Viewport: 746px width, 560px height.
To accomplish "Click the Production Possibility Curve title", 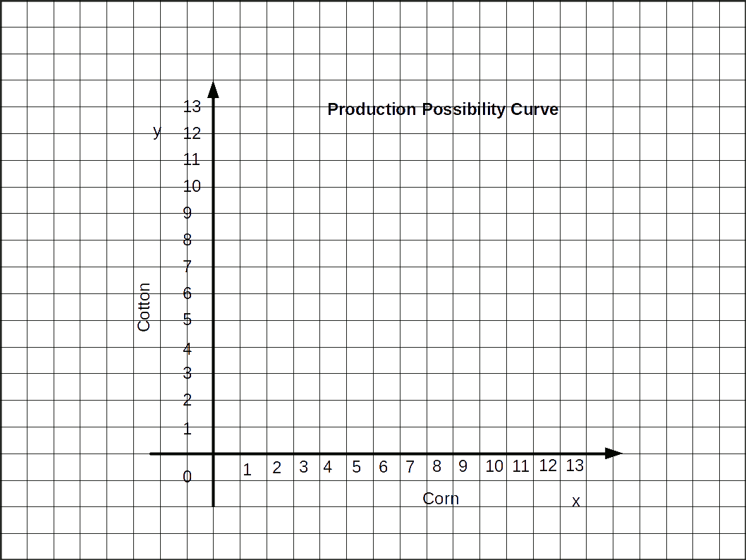I will (444, 109).
